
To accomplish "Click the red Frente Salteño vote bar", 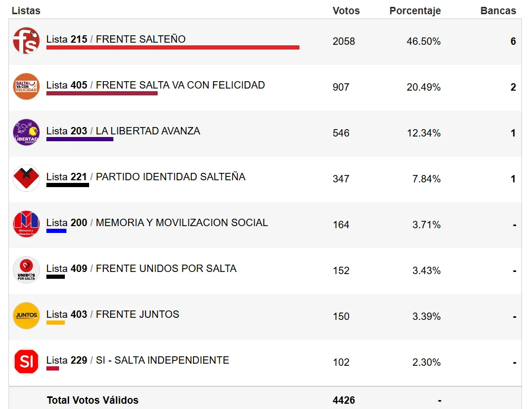I will coord(173,47).
